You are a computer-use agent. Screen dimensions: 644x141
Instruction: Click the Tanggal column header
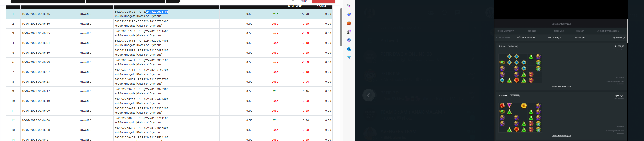pyautogui.click(x=532, y=31)
